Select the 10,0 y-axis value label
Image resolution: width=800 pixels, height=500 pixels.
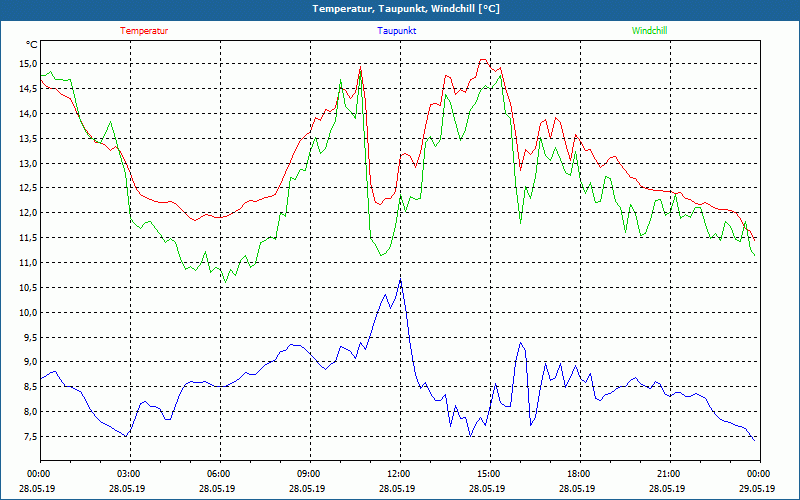[x=25, y=313]
